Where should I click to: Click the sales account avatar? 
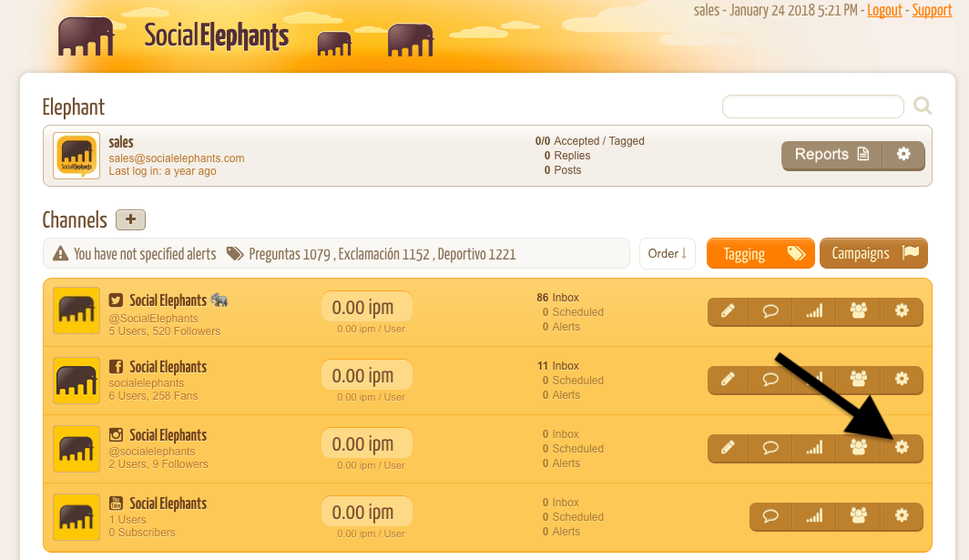pyautogui.click(x=76, y=156)
